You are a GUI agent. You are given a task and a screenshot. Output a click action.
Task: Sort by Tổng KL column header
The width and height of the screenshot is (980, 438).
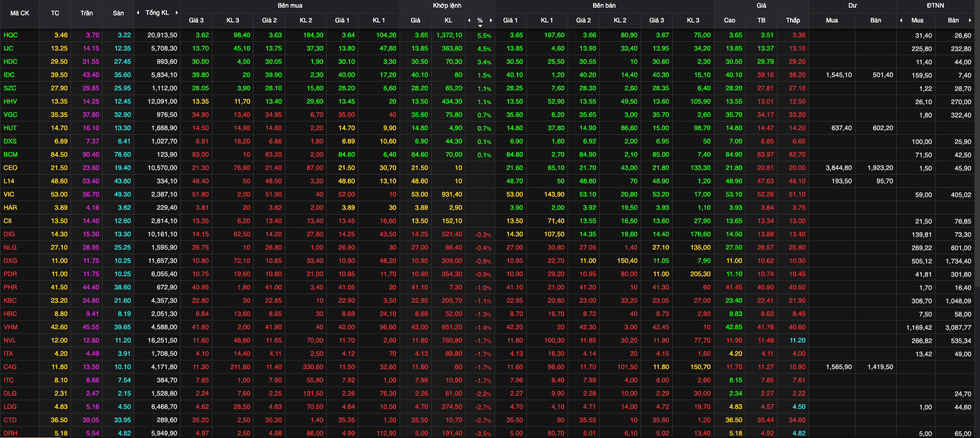click(157, 13)
